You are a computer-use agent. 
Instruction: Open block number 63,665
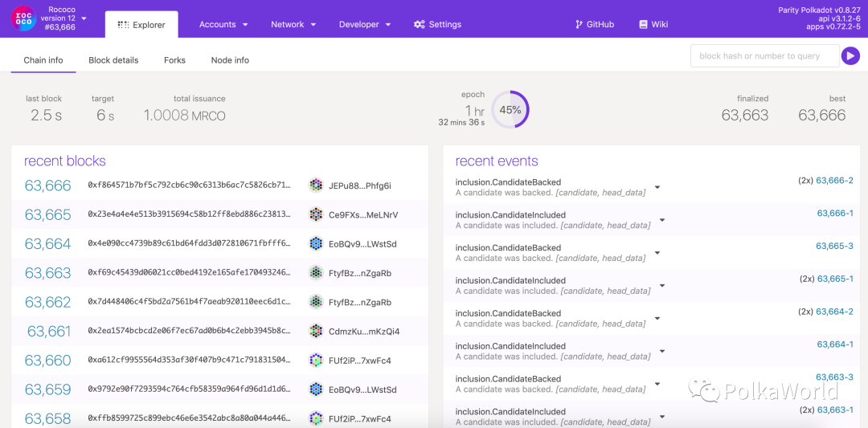tap(47, 214)
